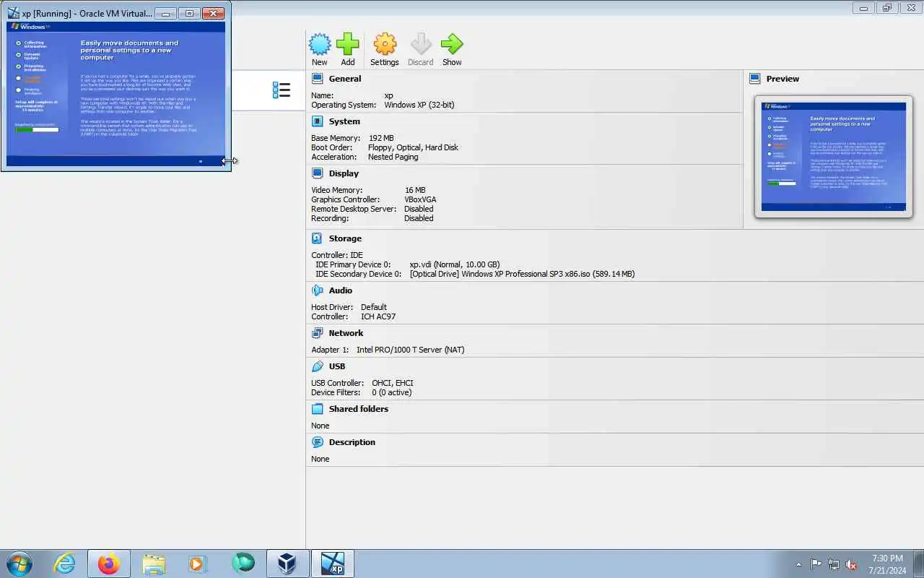Open the Display section header
Viewport: 924px width, 578px height.
(344, 173)
